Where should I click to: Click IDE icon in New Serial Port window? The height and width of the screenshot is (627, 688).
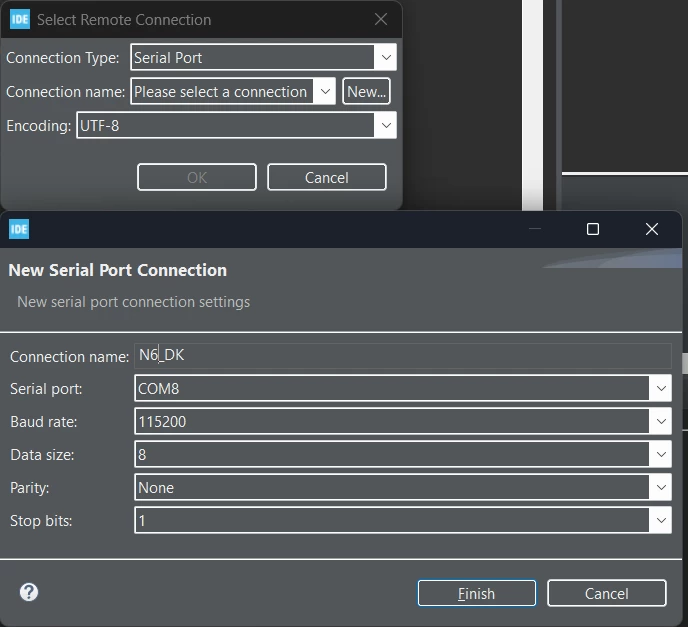point(19,229)
